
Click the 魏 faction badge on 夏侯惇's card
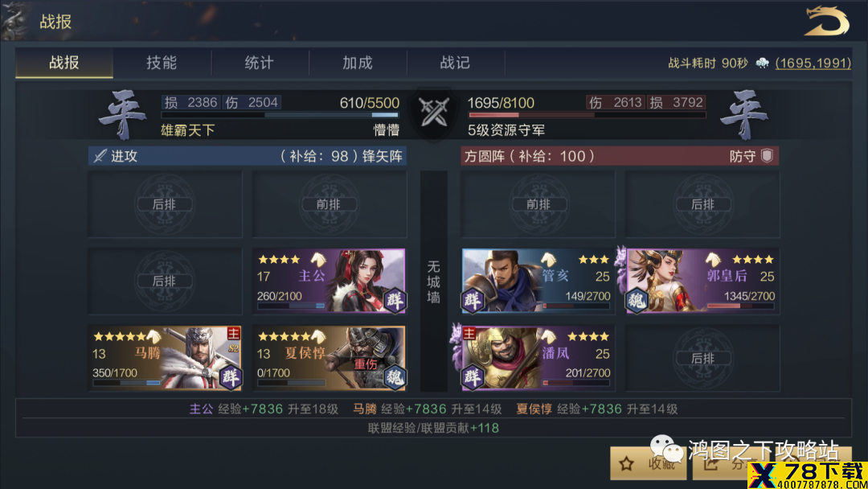(395, 378)
